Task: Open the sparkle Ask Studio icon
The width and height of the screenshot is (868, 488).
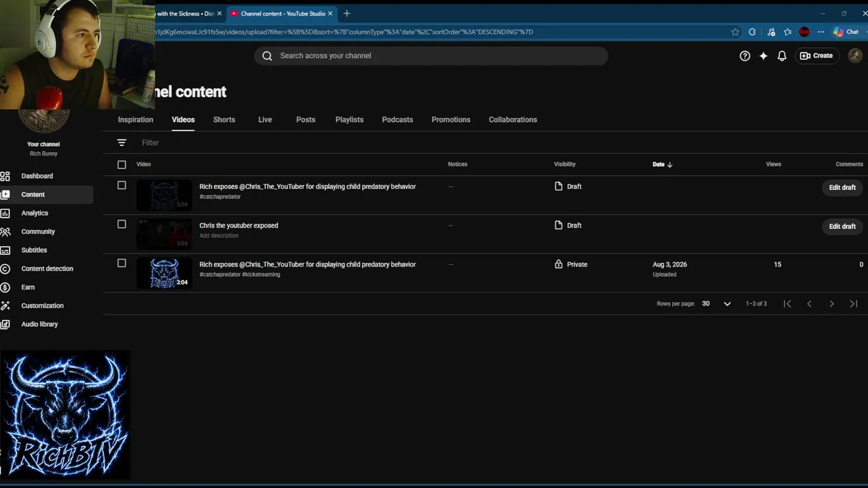Action: coord(764,56)
